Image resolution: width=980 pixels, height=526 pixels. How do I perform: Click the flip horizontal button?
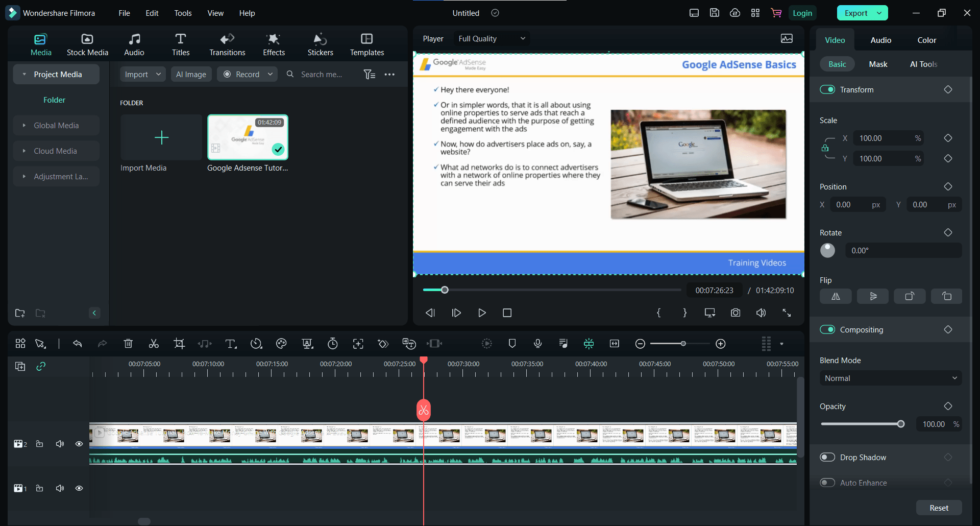click(x=836, y=296)
